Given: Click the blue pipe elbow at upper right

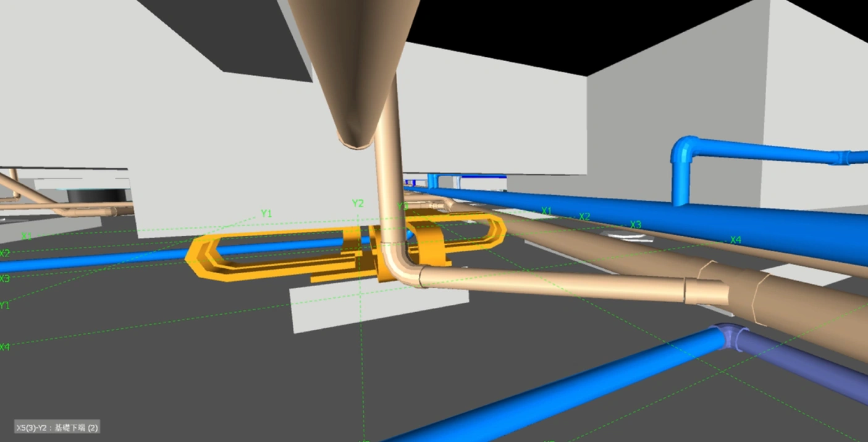Looking at the screenshot, I should [x=683, y=151].
